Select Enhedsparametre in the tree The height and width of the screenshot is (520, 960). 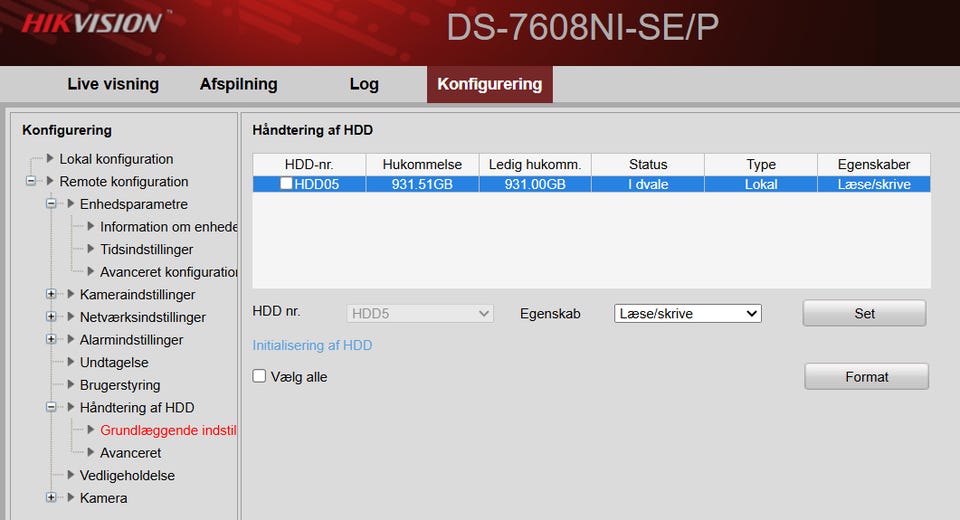133,204
